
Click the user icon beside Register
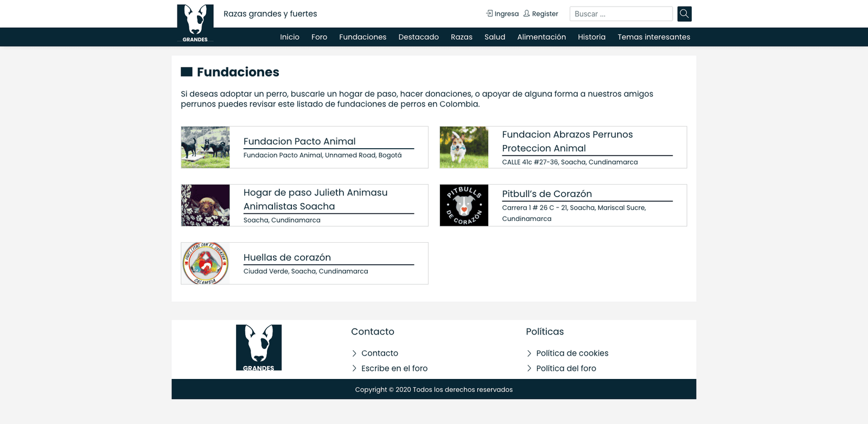(x=527, y=13)
